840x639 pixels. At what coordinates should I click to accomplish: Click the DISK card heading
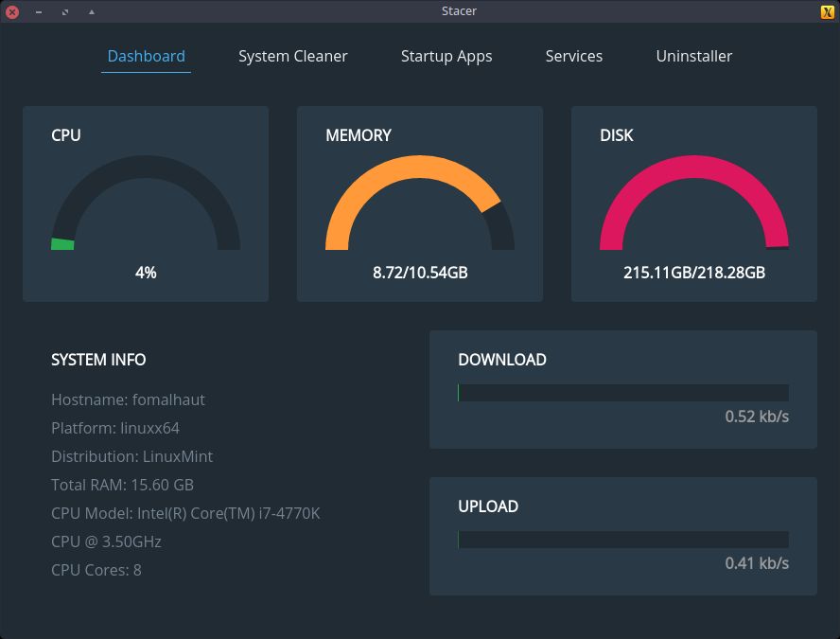(616, 135)
